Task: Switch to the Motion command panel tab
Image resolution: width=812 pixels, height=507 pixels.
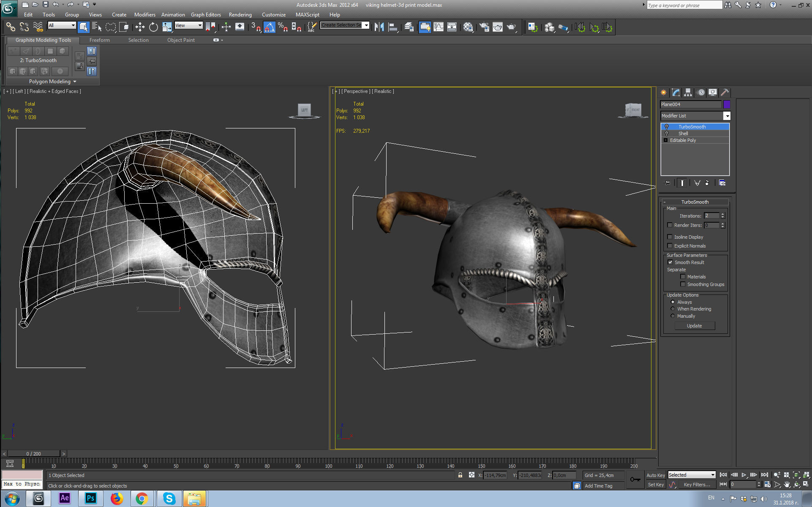Action: [701, 93]
